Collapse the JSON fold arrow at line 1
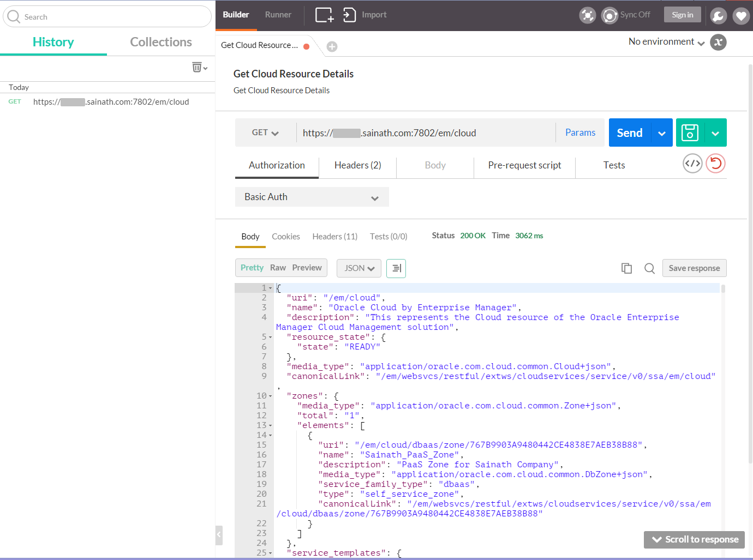Image resolution: width=753 pixels, height=560 pixels. point(270,288)
